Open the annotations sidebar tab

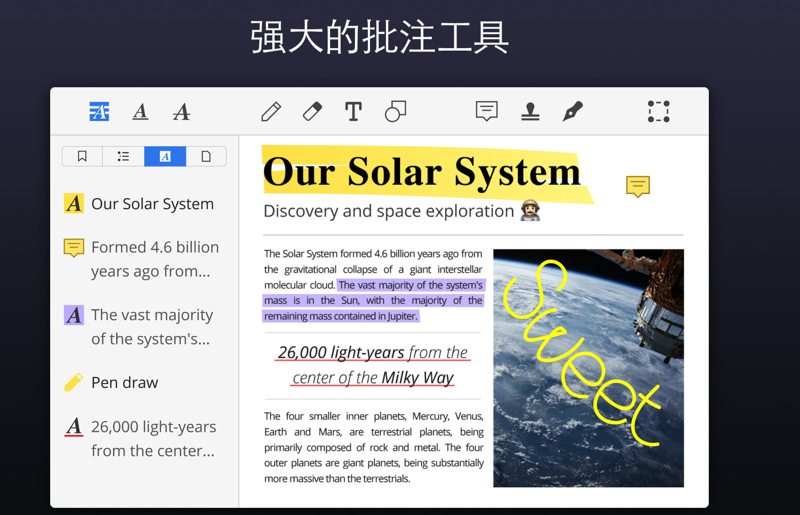(165, 157)
